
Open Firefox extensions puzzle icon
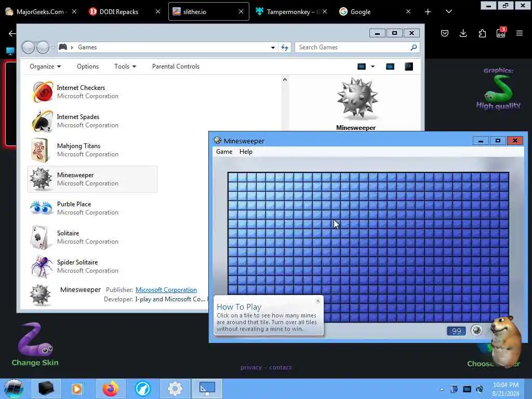pos(482,33)
